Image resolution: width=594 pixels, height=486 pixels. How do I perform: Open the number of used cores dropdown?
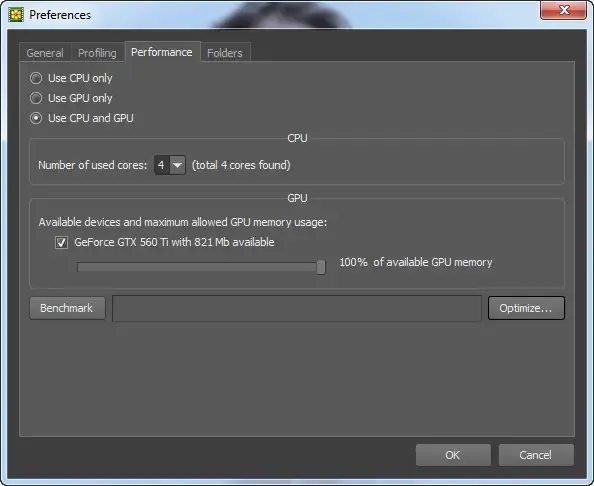pos(170,165)
